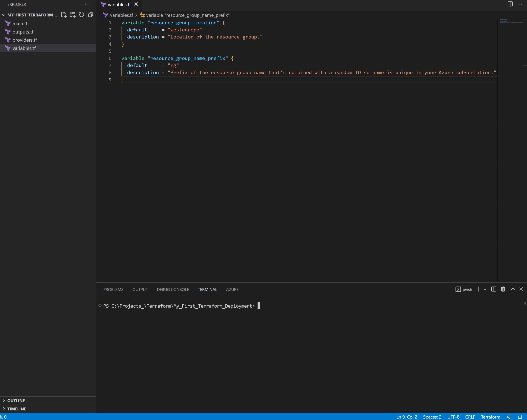
Task: Click the terminal input field to type
Action: [x=259, y=306]
